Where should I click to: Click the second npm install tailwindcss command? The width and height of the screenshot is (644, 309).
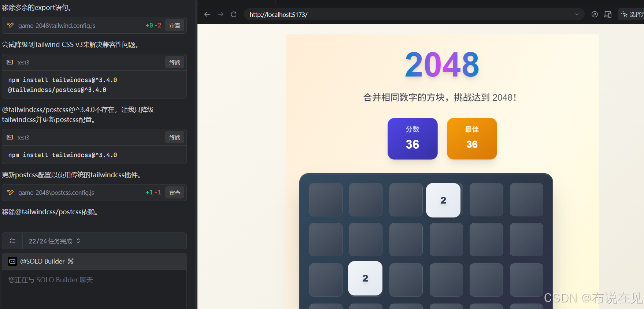click(63, 155)
